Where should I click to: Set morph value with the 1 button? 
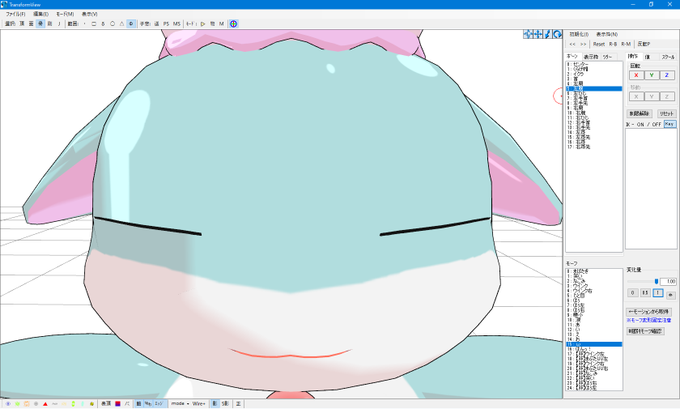658,293
